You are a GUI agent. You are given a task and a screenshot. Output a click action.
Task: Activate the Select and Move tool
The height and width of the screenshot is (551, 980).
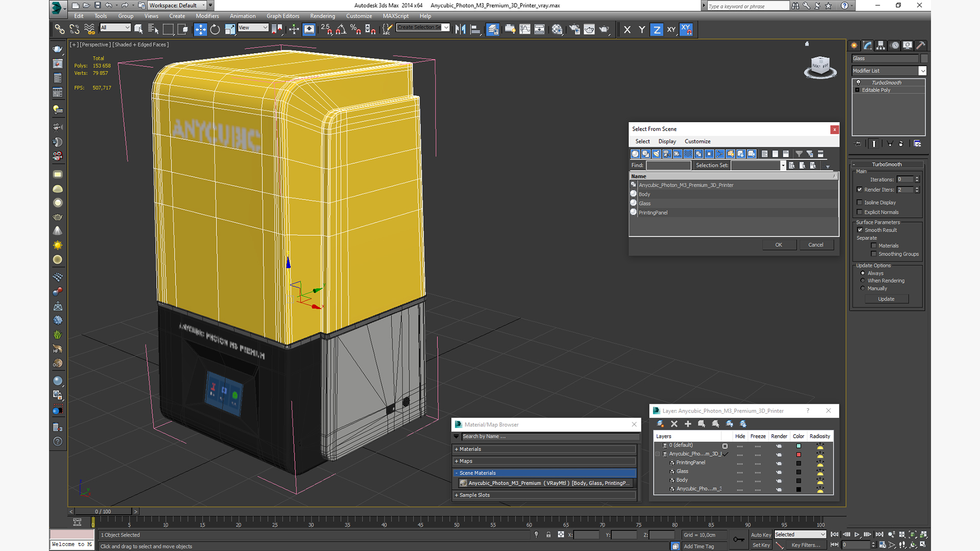pos(200,30)
